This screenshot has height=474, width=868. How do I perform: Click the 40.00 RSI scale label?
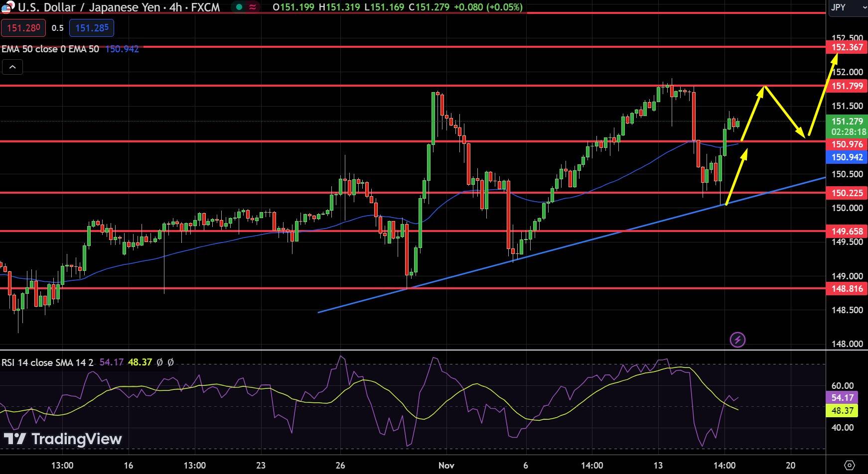(842, 427)
